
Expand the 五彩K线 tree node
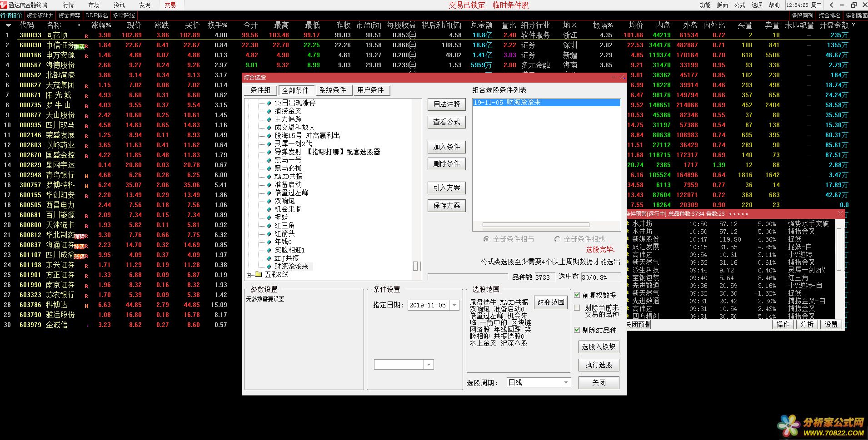pyautogui.click(x=249, y=275)
